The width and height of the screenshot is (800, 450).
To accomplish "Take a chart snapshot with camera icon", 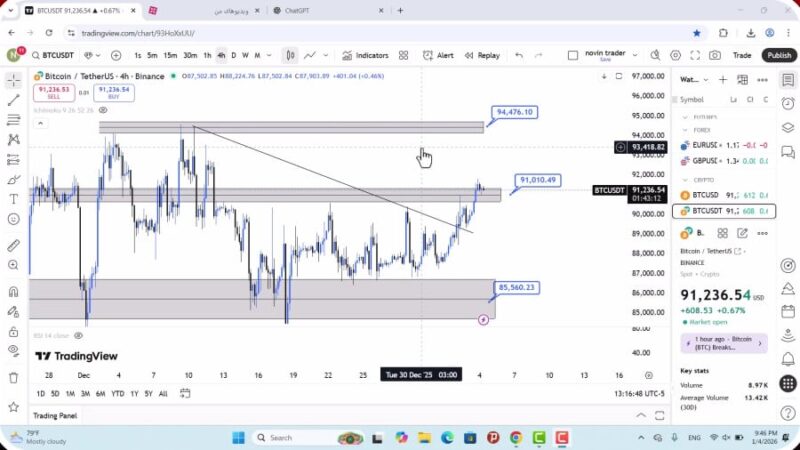I will coord(715,55).
